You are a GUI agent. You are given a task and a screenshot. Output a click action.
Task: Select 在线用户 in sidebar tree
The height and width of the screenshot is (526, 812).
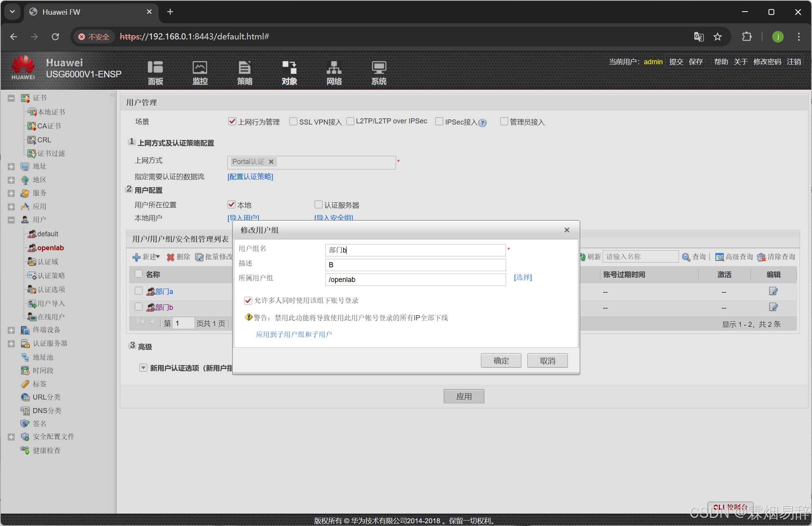(x=51, y=317)
